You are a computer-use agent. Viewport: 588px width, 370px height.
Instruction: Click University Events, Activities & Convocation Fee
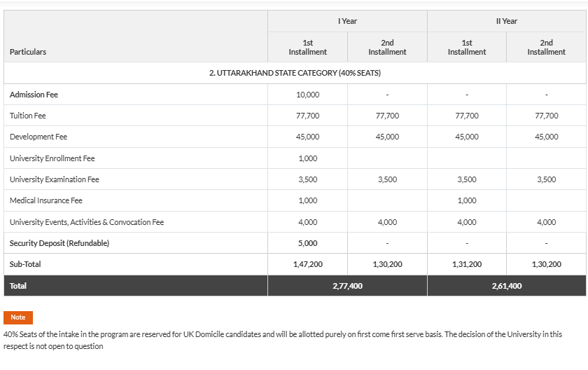[87, 222]
